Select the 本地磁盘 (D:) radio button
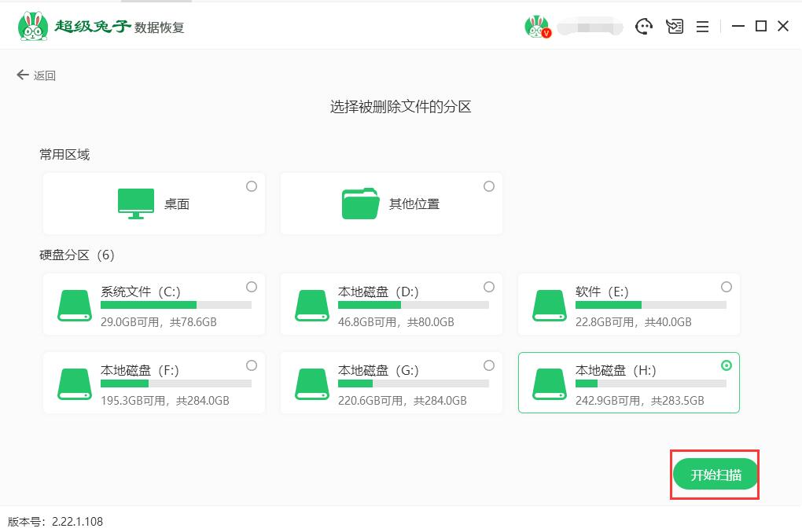802x532 pixels. point(489,287)
